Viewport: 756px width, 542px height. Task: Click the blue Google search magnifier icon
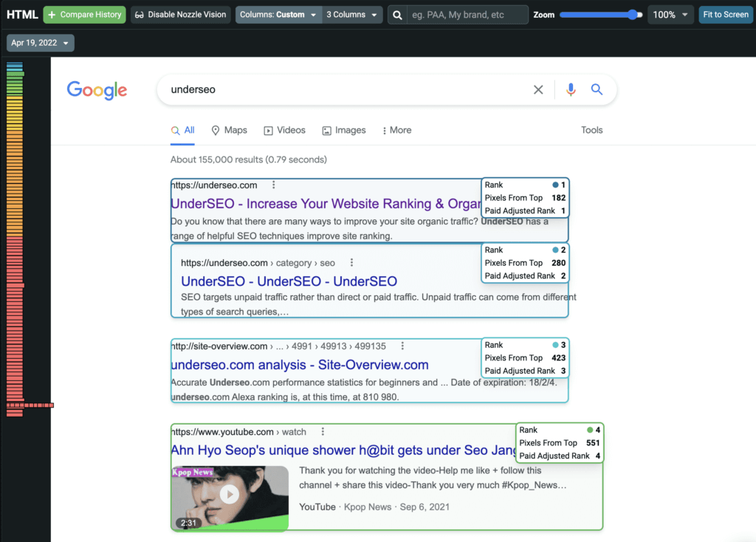(597, 89)
